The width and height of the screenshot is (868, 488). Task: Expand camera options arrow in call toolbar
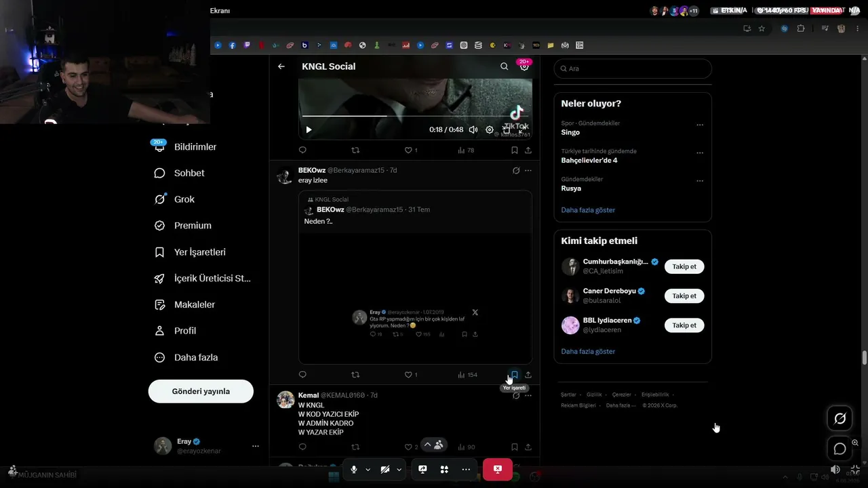(x=399, y=469)
